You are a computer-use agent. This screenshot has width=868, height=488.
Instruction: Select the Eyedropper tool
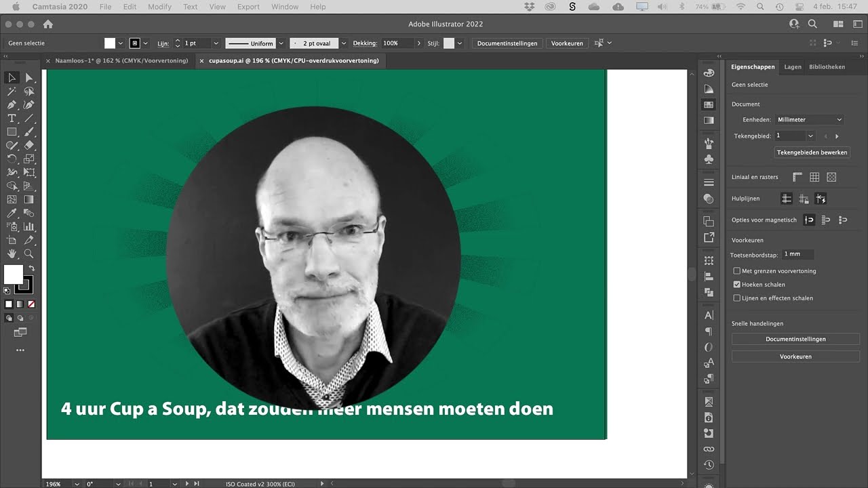pyautogui.click(x=12, y=213)
